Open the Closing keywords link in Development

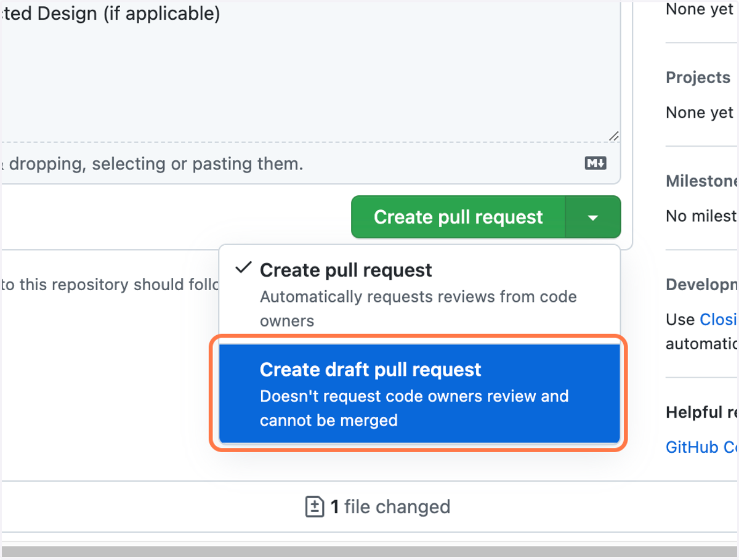pos(719,319)
